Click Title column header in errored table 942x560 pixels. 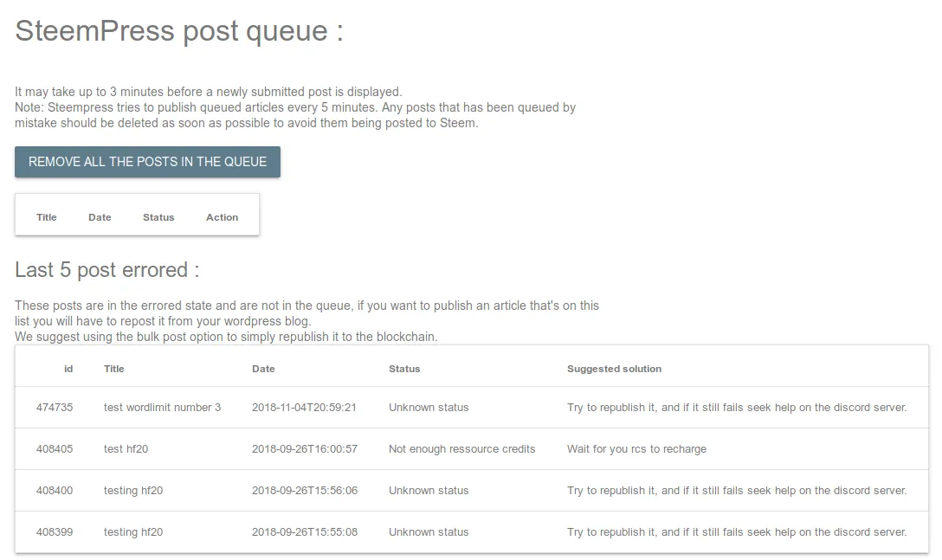[x=114, y=369]
